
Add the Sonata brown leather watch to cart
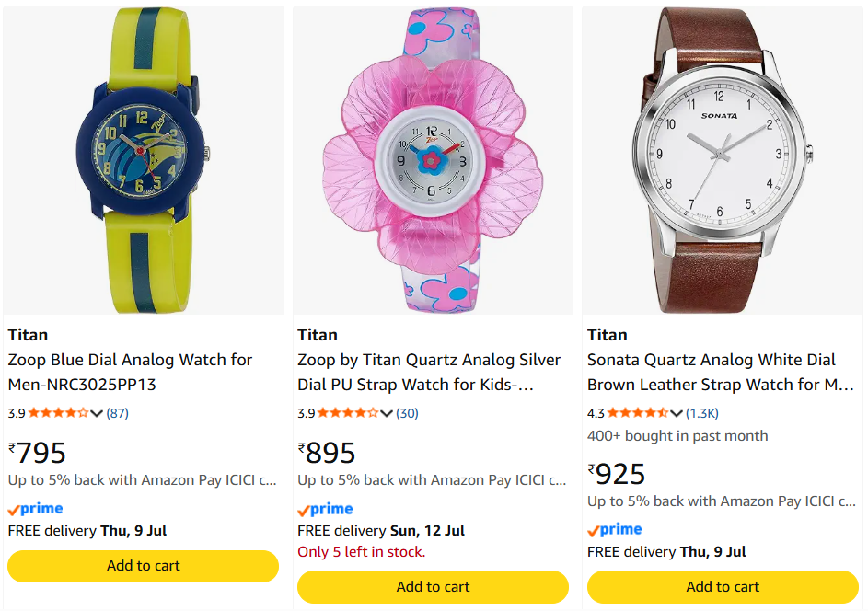(x=723, y=587)
